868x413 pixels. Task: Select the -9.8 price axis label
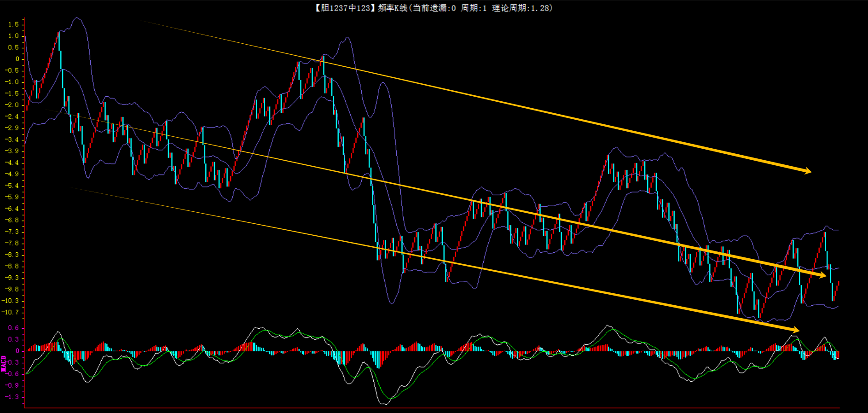[12, 289]
